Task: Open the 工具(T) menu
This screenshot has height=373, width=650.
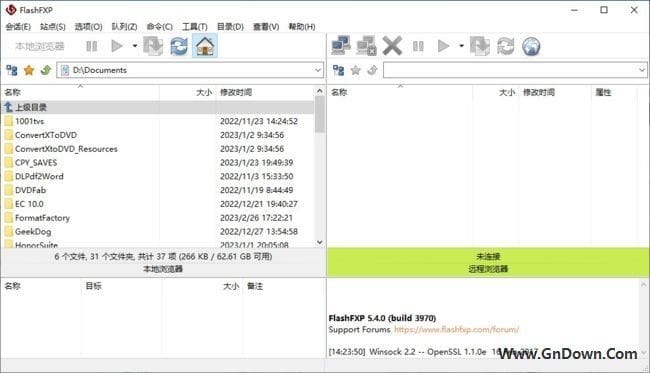Action: pos(195,27)
